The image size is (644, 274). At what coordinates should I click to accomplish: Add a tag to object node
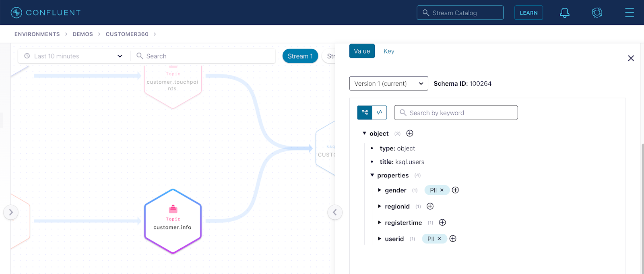410,133
